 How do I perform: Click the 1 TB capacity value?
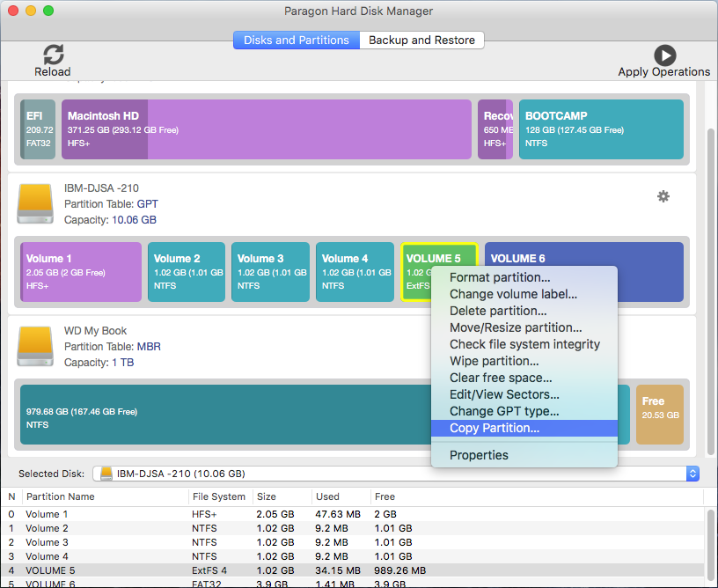(x=122, y=363)
